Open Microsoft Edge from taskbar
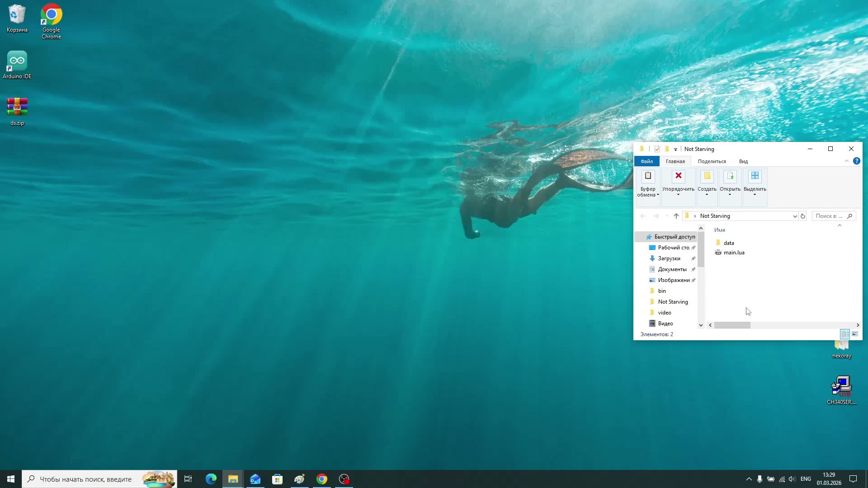The height and width of the screenshot is (488, 868). (x=211, y=479)
